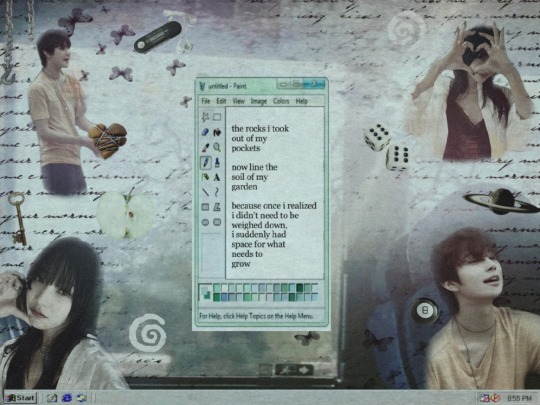
Task: Pick the Text tool marked A
Action: [x=217, y=177]
